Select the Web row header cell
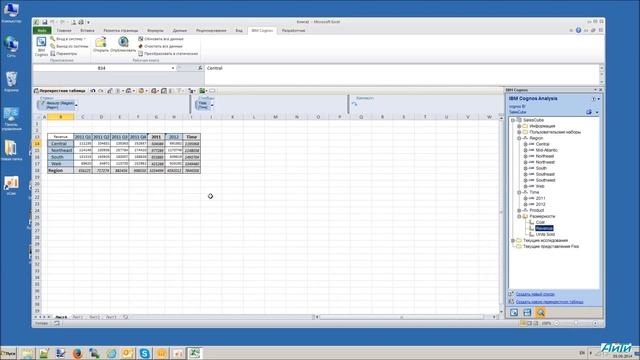The height and width of the screenshot is (360, 640). tap(60, 164)
